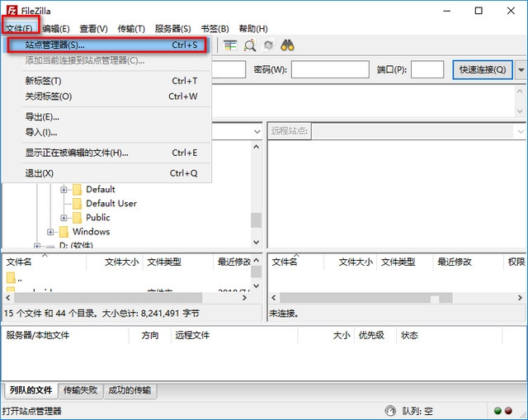Select the Default folder icon

[x=77, y=190]
